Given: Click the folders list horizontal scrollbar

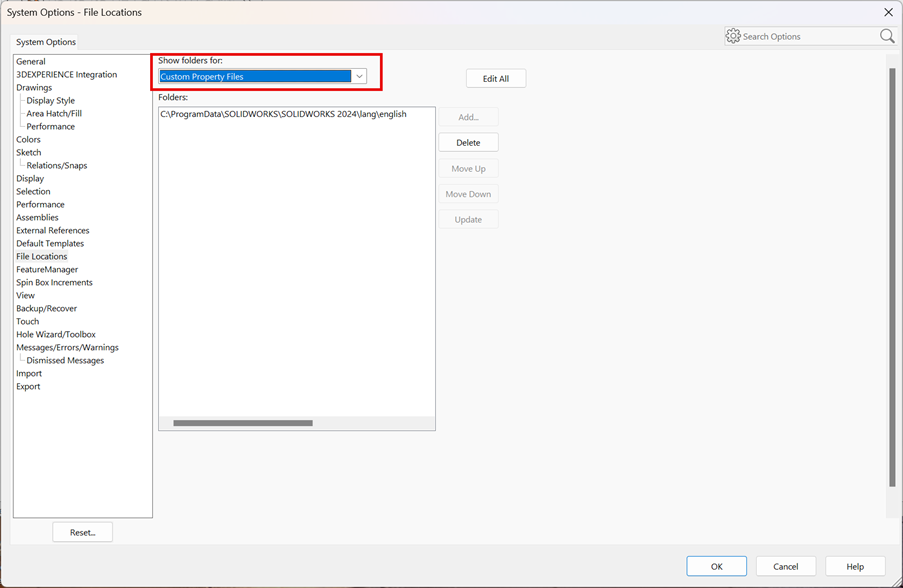Looking at the screenshot, I should tap(243, 423).
